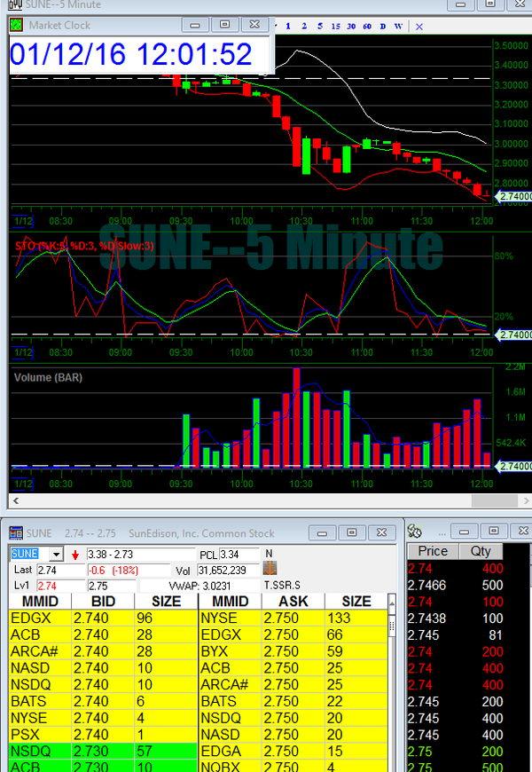This screenshot has height=772, width=532.
Task: Click the Market Clock window icon
Action: [x=17, y=25]
